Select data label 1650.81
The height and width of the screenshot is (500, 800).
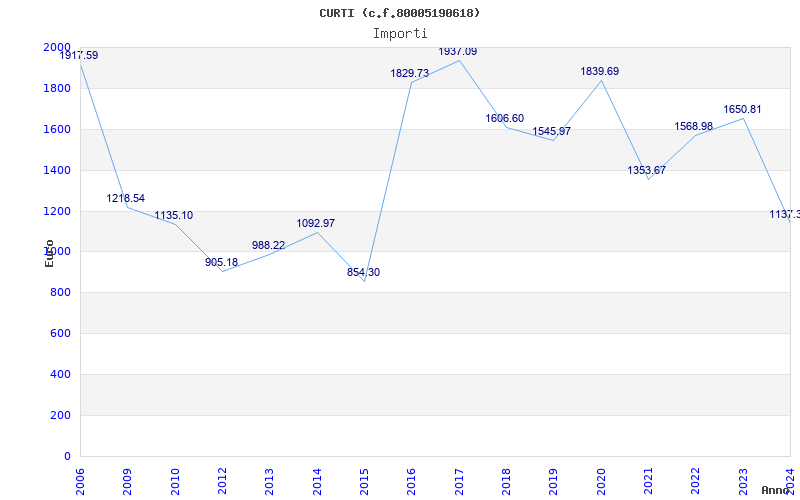click(x=742, y=110)
